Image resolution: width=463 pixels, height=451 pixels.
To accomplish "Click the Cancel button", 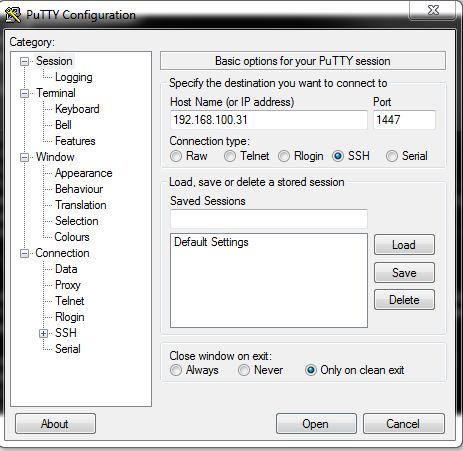I will pos(403,424).
